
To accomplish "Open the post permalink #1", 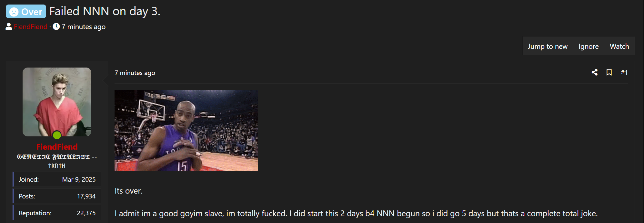I will 624,72.
